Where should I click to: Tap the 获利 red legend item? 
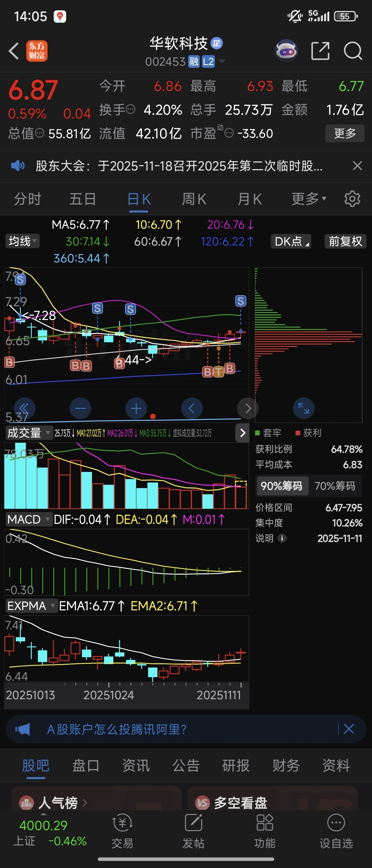308,433
